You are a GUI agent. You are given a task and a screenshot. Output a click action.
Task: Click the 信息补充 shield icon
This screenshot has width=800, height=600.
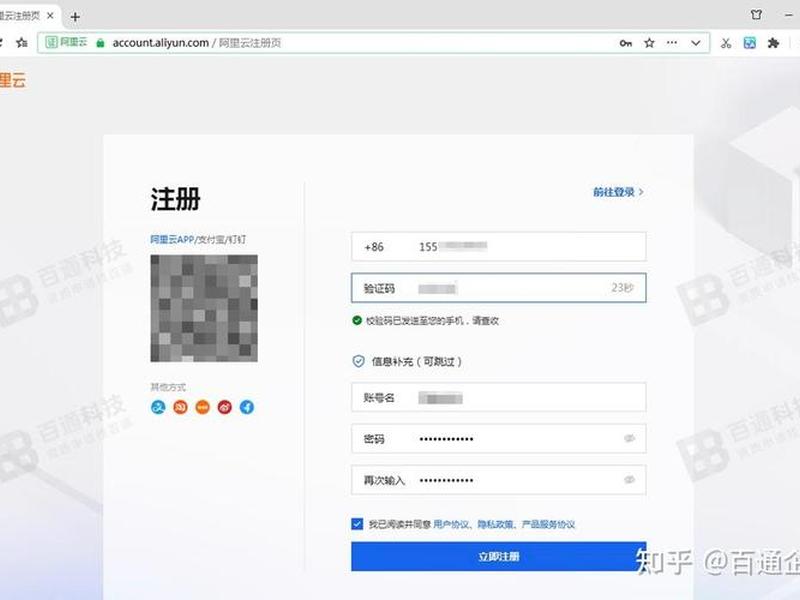(358, 361)
